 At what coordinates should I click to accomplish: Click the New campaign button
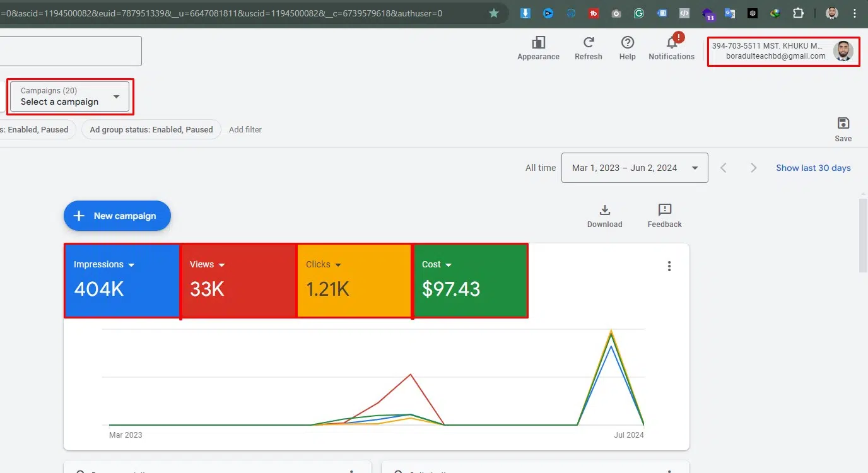[117, 216]
